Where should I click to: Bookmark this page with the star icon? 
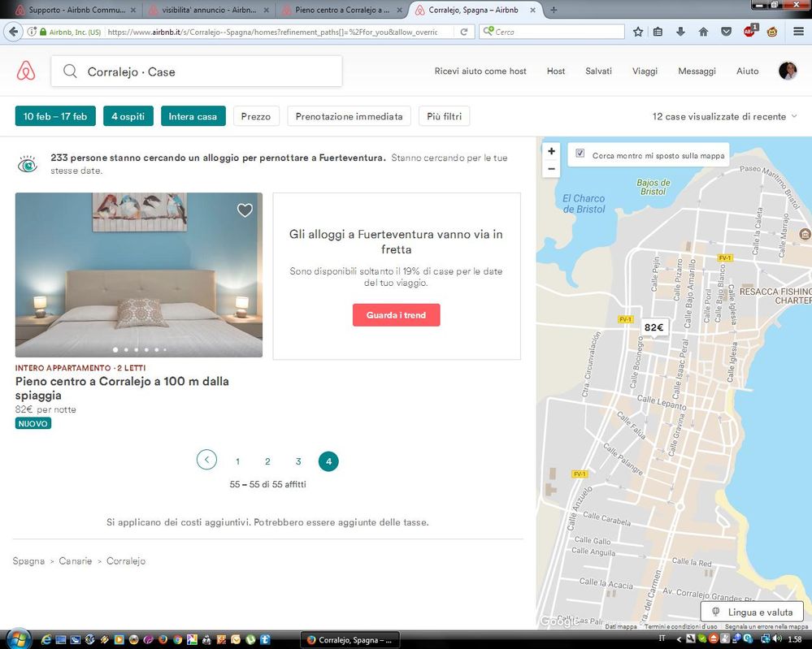click(x=638, y=32)
